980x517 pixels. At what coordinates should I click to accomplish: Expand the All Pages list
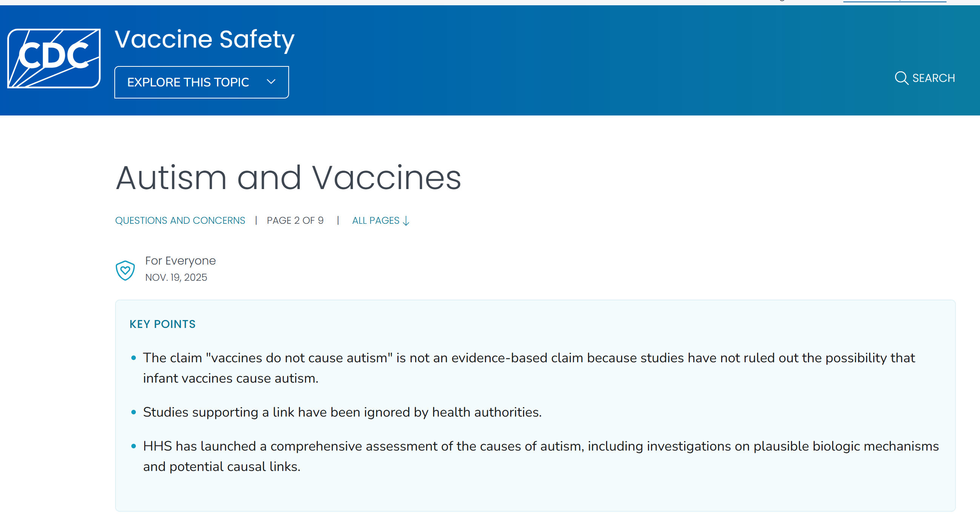tap(375, 221)
